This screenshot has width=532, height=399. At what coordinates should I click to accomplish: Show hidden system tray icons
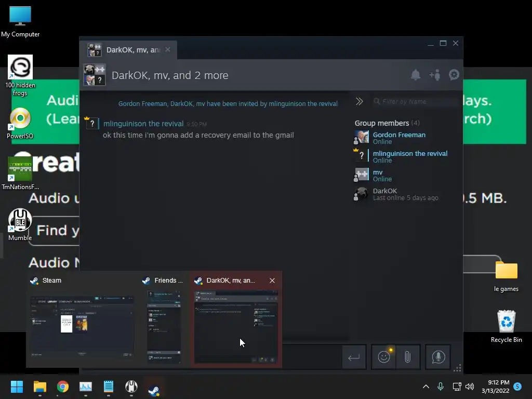click(426, 387)
